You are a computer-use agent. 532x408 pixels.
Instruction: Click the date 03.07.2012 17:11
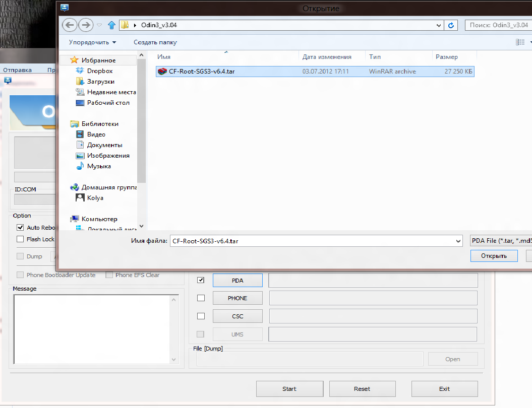click(325, 72)
